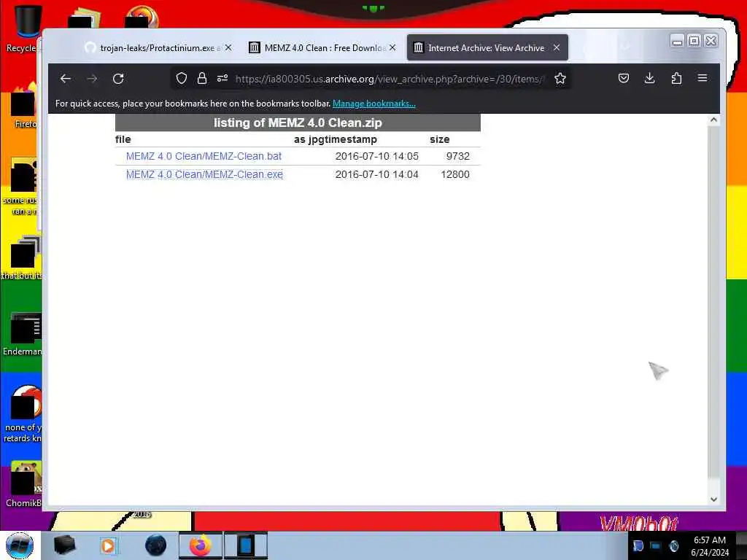Click the volume icon in system tray

pyautogui.click(x=673, y=545)
